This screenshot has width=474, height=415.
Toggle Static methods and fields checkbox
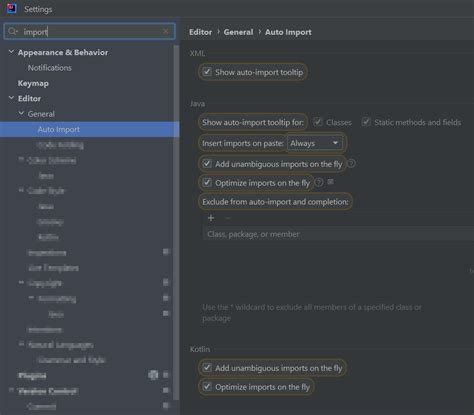pos(366,122)
